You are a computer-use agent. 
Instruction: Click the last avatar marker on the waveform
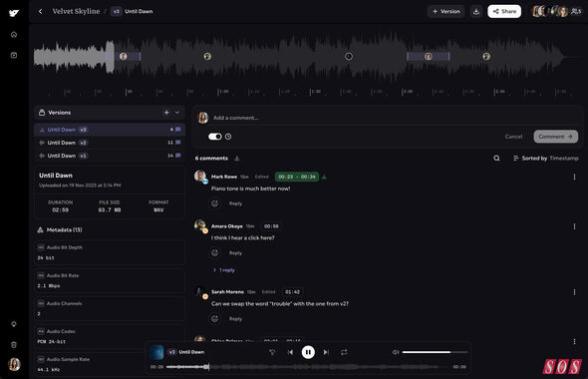[486, 56]
